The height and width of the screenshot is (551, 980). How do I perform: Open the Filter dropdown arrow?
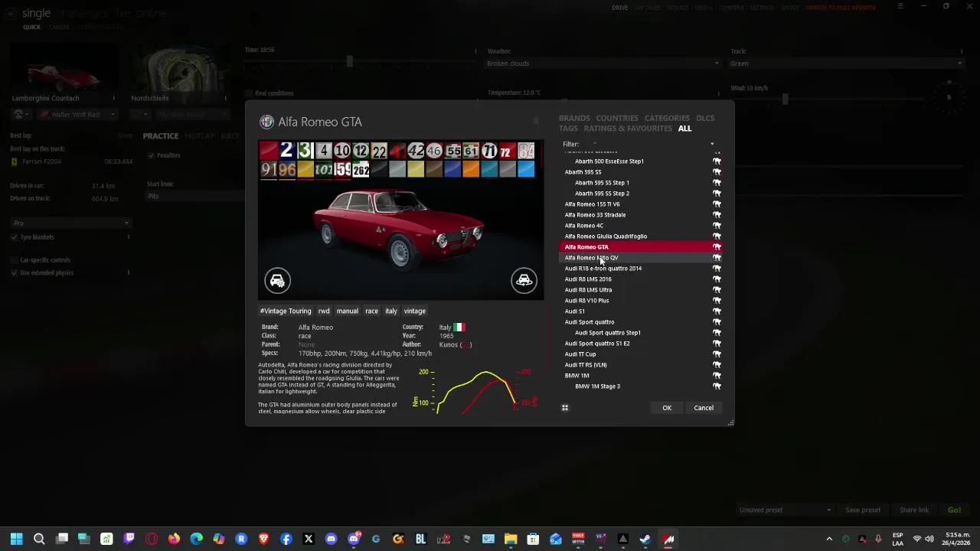click(712, 144)
